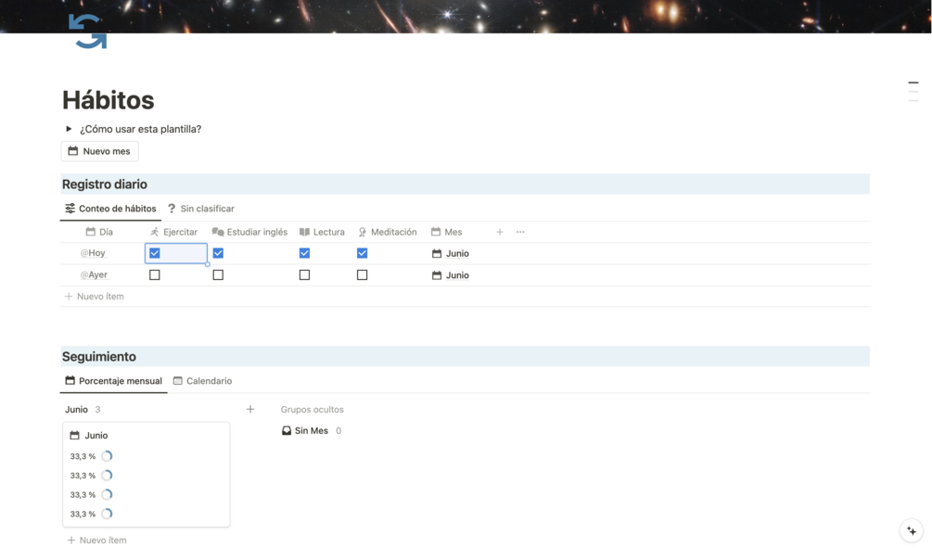Add a new property with the plus icon
This screenshot has height=560, width=932.
[x=500, y=232]
